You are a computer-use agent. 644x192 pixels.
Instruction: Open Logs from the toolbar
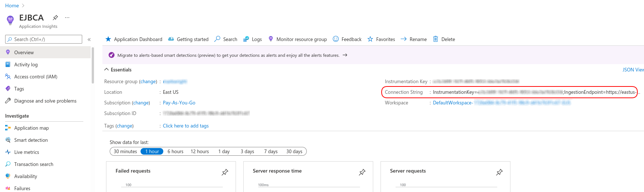click(x=252, y=39)
